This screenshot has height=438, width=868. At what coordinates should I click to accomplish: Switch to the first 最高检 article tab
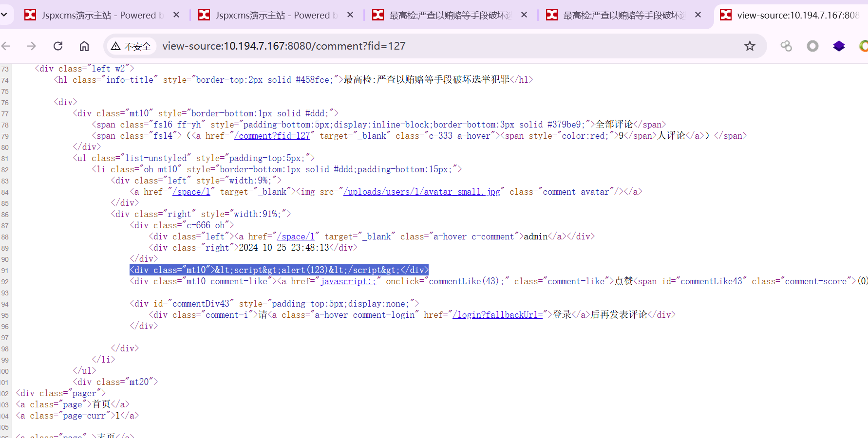(x=443, y=15)
